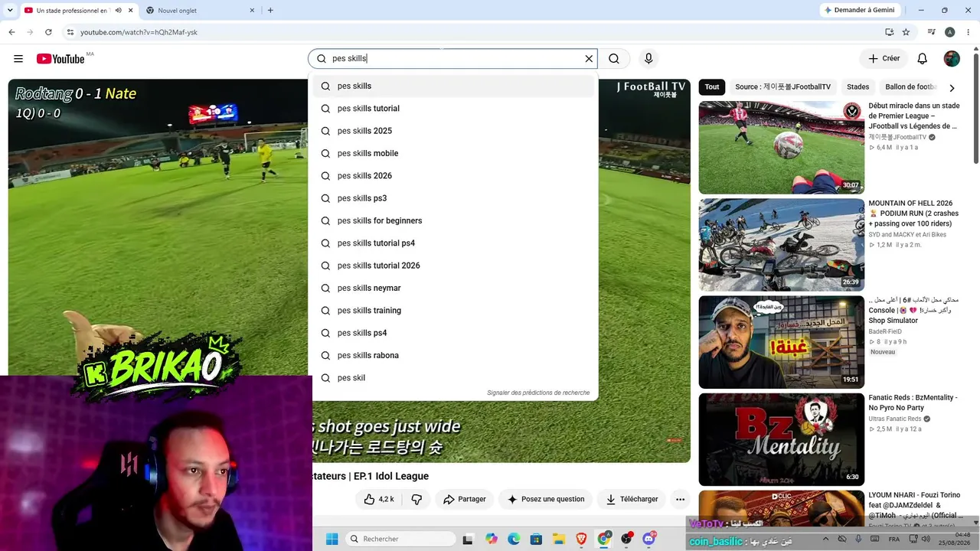The height and width of the screenshot is (551, 980).
Task: Pick the 'pes skills neymar' suggestion
Action: pos(453,288)
